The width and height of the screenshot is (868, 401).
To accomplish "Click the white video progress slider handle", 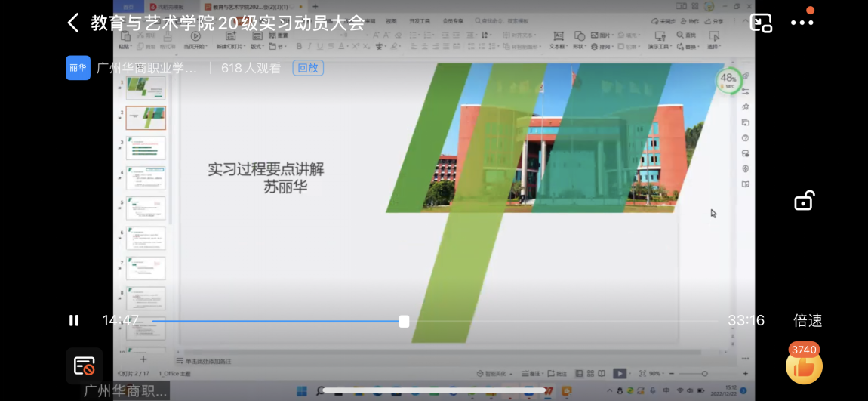I will tap(404, 321).
